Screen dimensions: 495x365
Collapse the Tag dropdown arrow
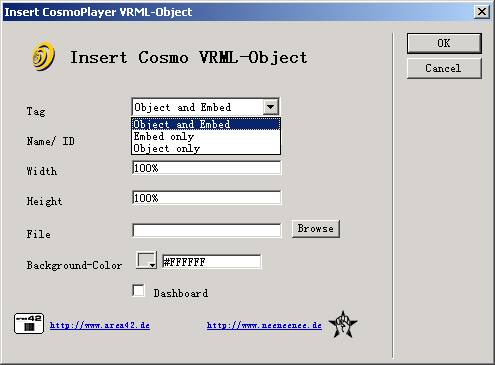(271, 107)
